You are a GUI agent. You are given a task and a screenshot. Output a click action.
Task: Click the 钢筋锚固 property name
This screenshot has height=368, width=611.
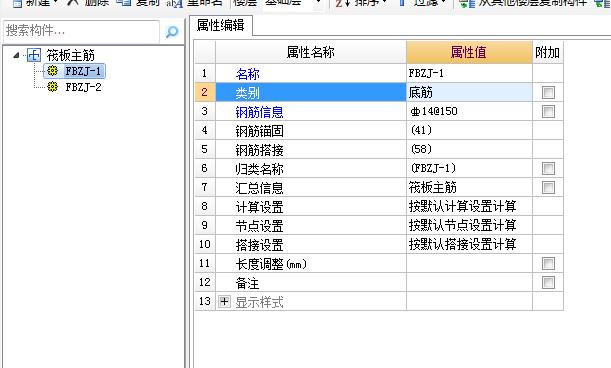(x=259, y=131)
